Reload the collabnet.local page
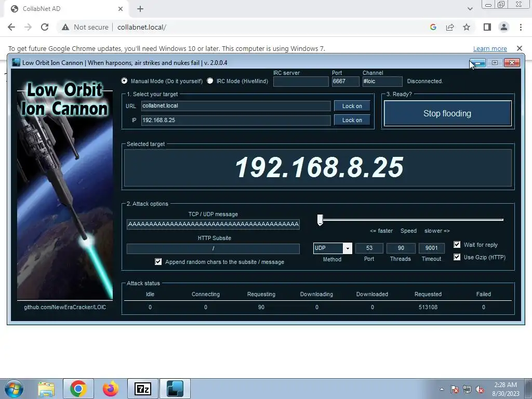Image resolution: width=532 pixels, height=399 pixels. (45, 27)
